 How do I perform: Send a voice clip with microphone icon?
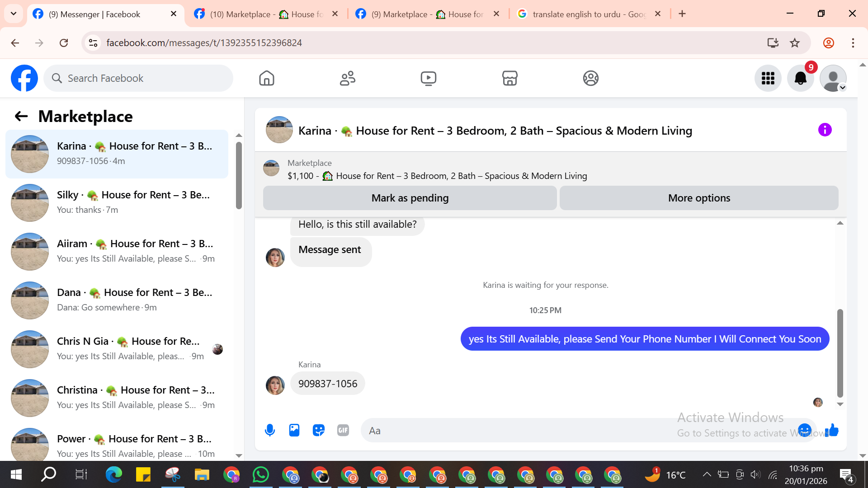(x=270, y=430)
